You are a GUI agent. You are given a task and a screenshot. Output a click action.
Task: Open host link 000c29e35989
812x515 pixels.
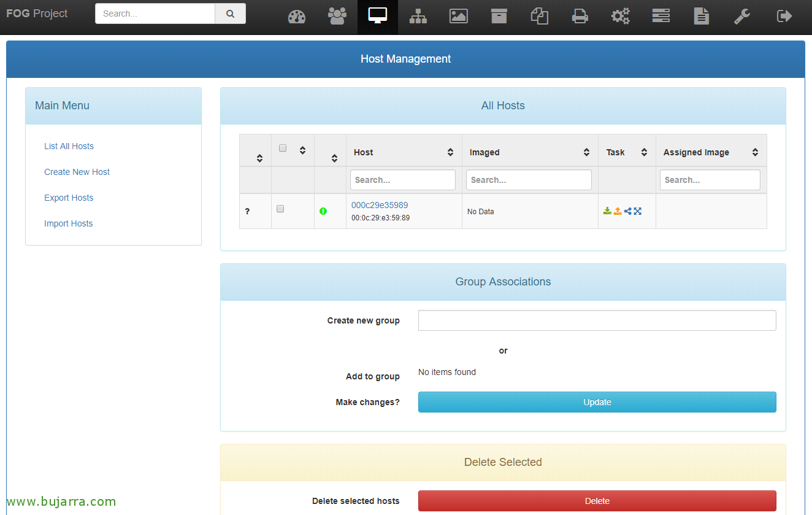click(380, 205)
